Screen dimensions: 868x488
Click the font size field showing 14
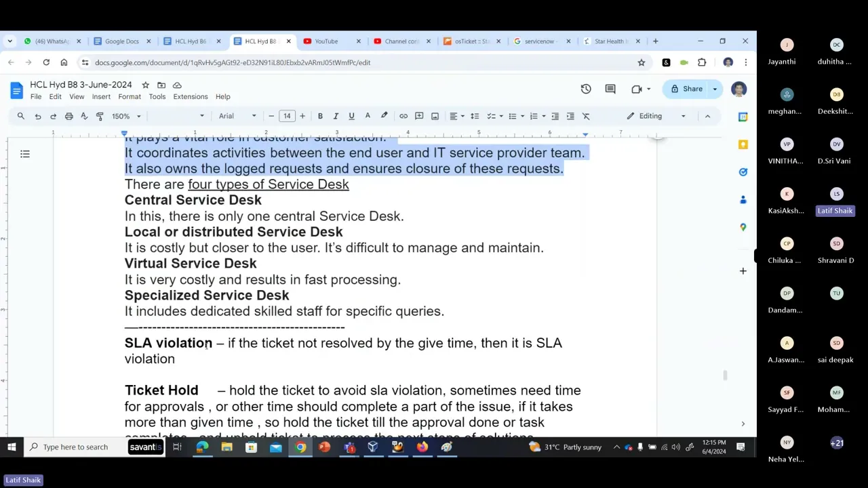(287, 116)
